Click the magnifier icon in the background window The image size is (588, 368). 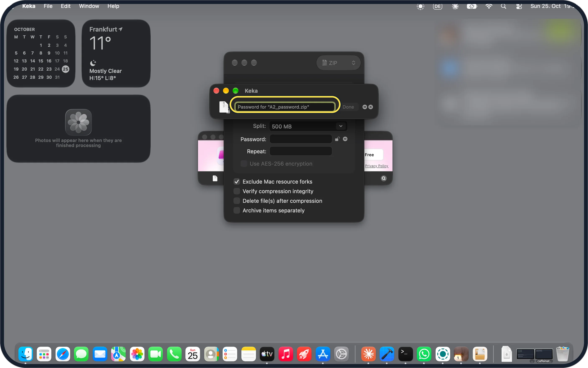384,178
